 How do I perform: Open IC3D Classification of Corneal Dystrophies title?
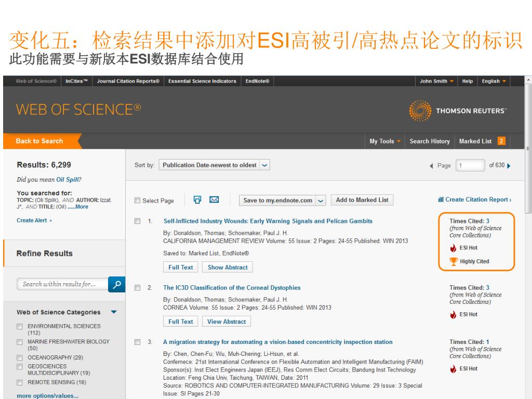coord(232,288)
